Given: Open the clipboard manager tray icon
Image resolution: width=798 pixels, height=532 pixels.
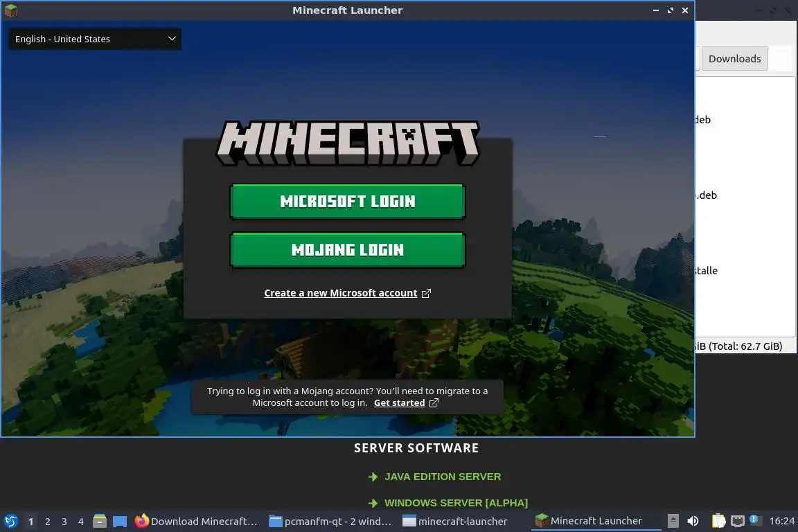Looking at the screenshot, I should tap(718, 521).
